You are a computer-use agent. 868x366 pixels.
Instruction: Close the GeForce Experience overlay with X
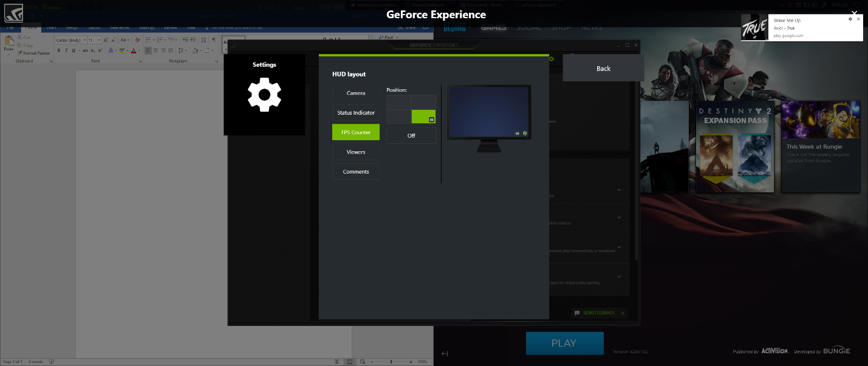pyautogui.click(x=854, y=13)
